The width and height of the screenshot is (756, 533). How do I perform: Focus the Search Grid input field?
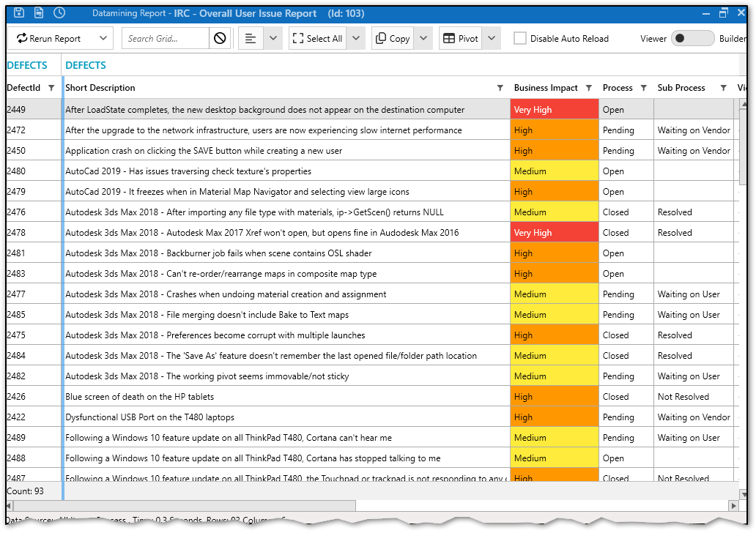166,39
